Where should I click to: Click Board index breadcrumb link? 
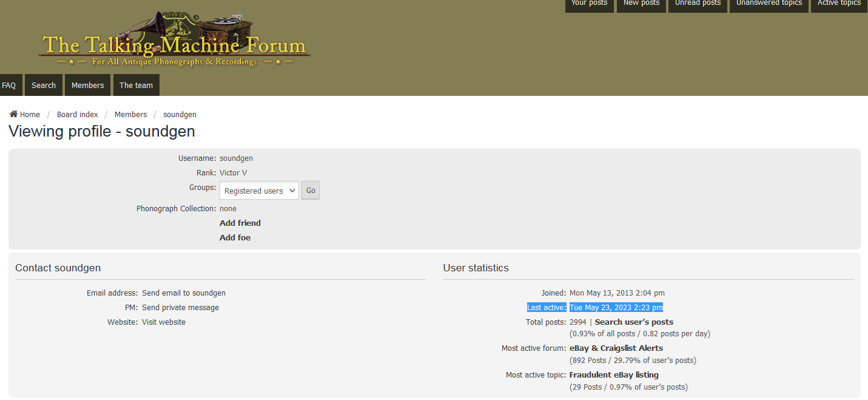pos(78,115)
